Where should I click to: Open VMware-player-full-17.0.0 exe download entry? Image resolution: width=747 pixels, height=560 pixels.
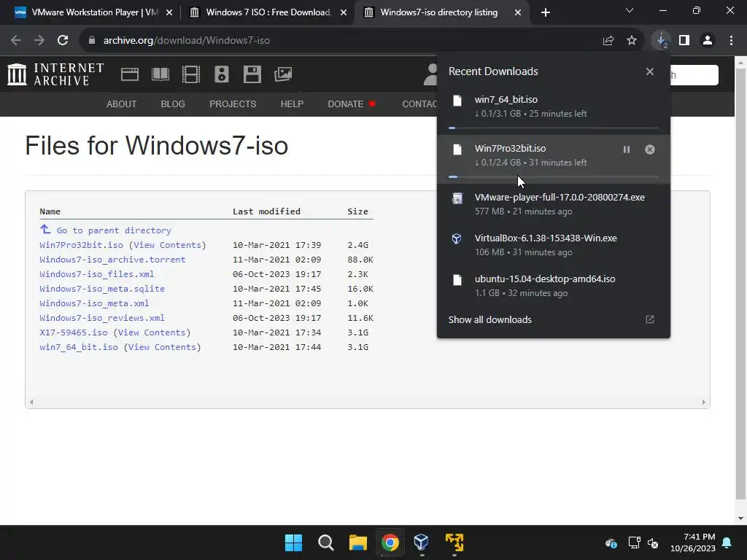[x=554, y=204]
